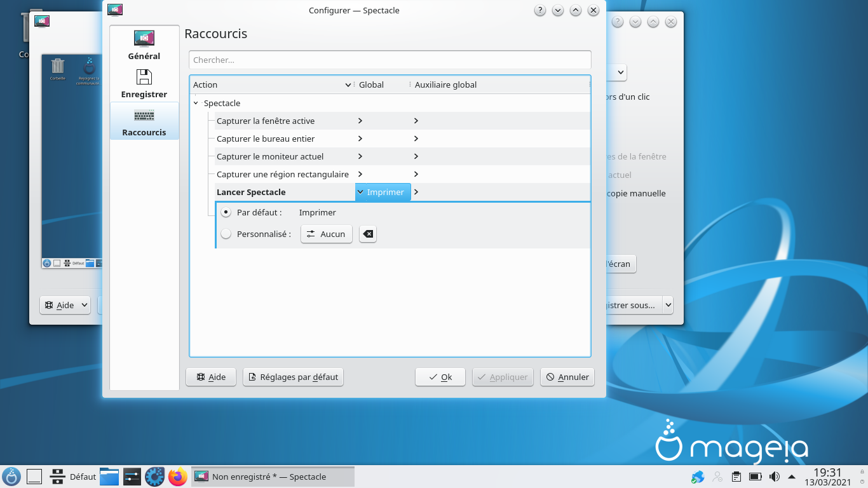This screenshot has height=488, width=868.
Task: Expand Global shortcut for Capturer la fenêtre active
Action: [x=360, y=121]
